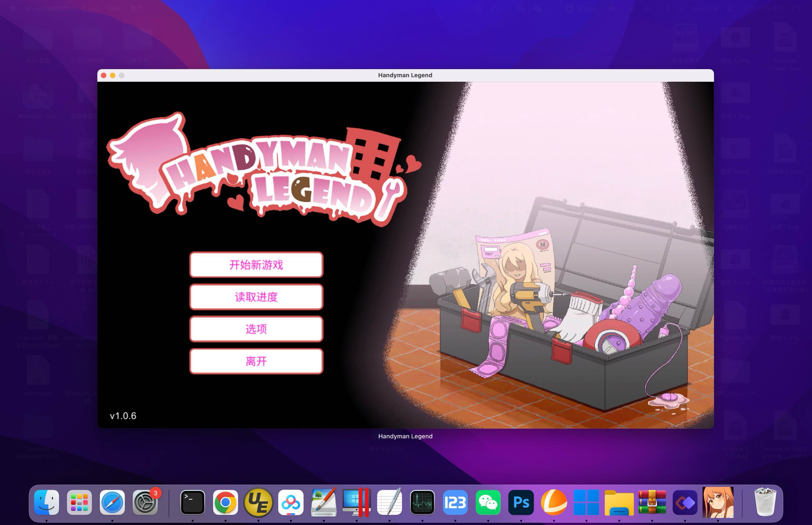Open the yellow folder Files dock icon
The width and height of the screenshot is (812, 525).
tap(619, 502)
